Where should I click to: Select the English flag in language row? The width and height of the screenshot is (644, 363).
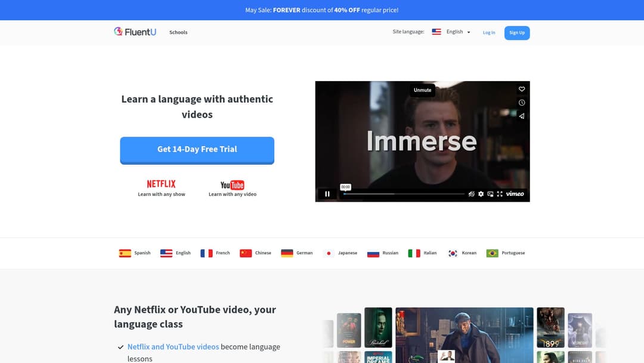166,253
